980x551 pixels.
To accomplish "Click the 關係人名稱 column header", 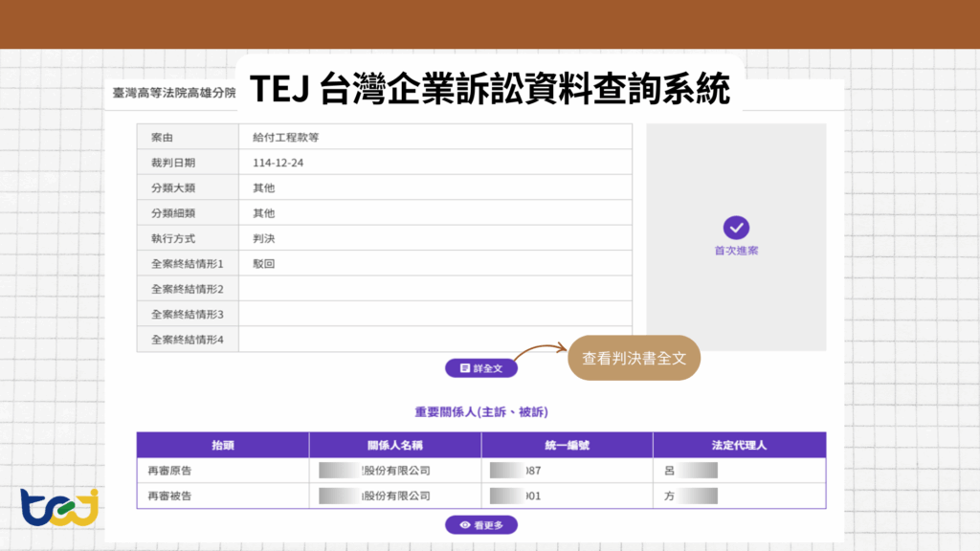I will pyautogui.click(x=394, y=445).
